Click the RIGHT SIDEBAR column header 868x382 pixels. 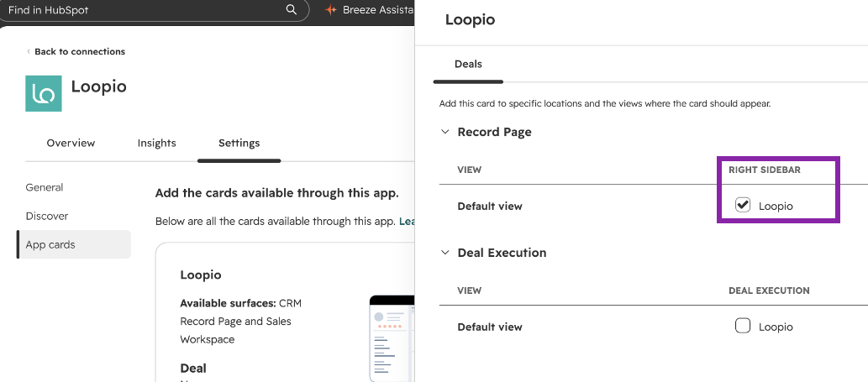click(765, 170)
